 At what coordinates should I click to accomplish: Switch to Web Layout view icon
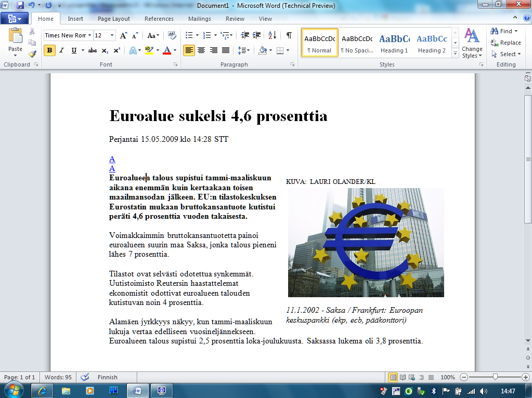click(x=412, y=377)
